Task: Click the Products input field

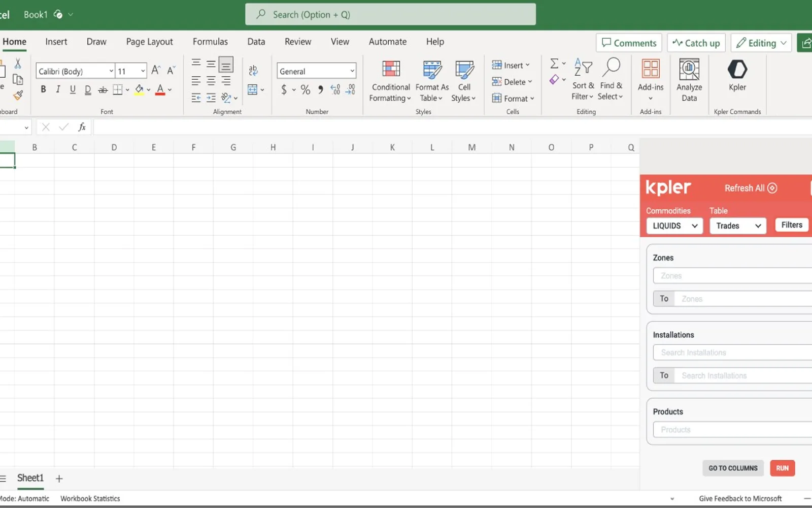Action: coord(732,430)
